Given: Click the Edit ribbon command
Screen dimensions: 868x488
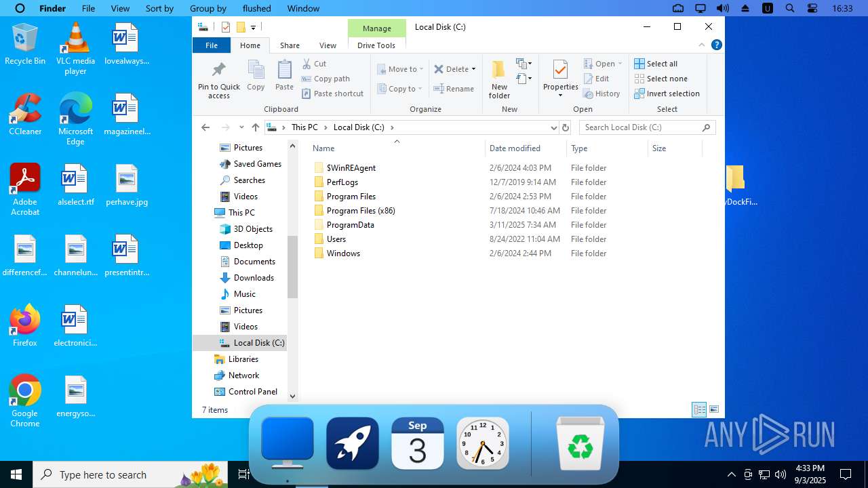Looking at the screenshot, I should 597,79.
